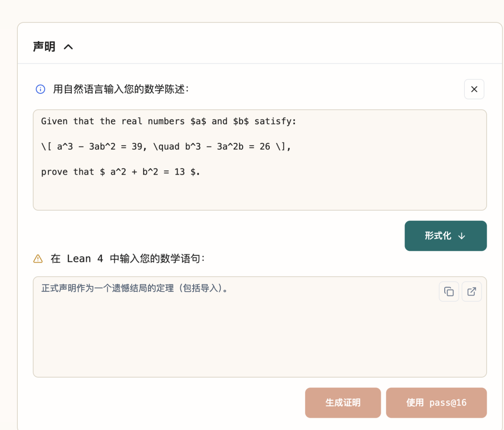Screen dimensions: 504x430
Task: Place cursor on the word Given
Action: [x=54, y=121]
